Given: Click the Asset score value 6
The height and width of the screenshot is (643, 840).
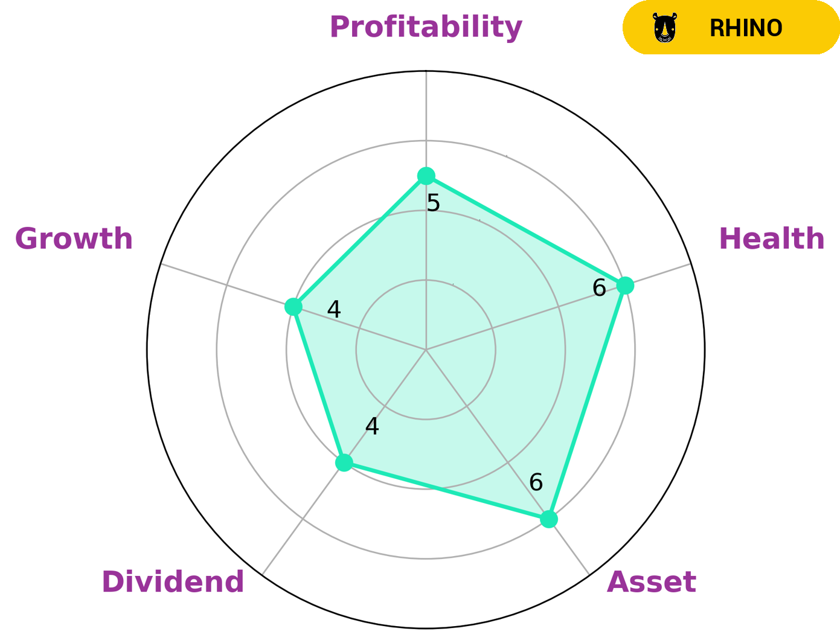Looking at the screenshot, I should tap(536, 482).
